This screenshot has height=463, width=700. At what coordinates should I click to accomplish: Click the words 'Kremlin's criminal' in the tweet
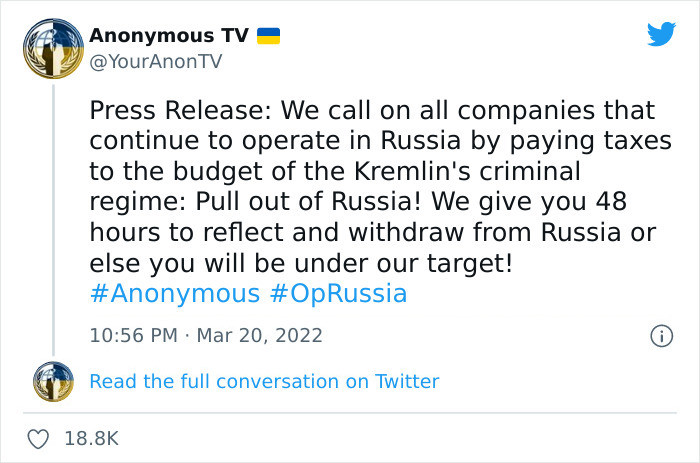pyautogui.click(x=467, y=171)
